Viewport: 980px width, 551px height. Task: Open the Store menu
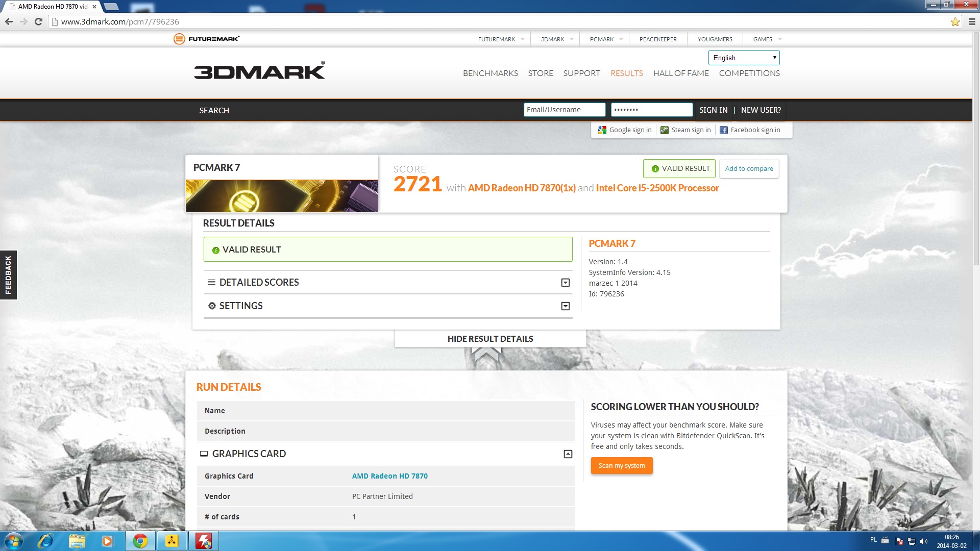point(541,73)
